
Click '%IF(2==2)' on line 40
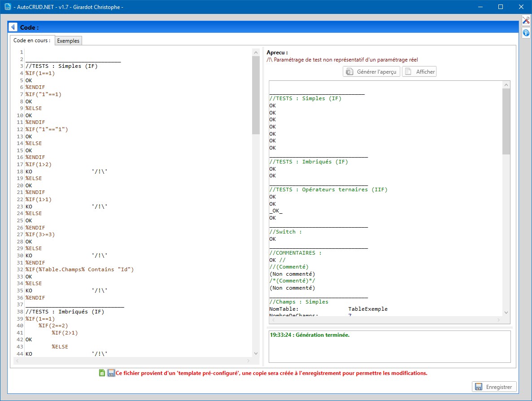click(53, 326)
